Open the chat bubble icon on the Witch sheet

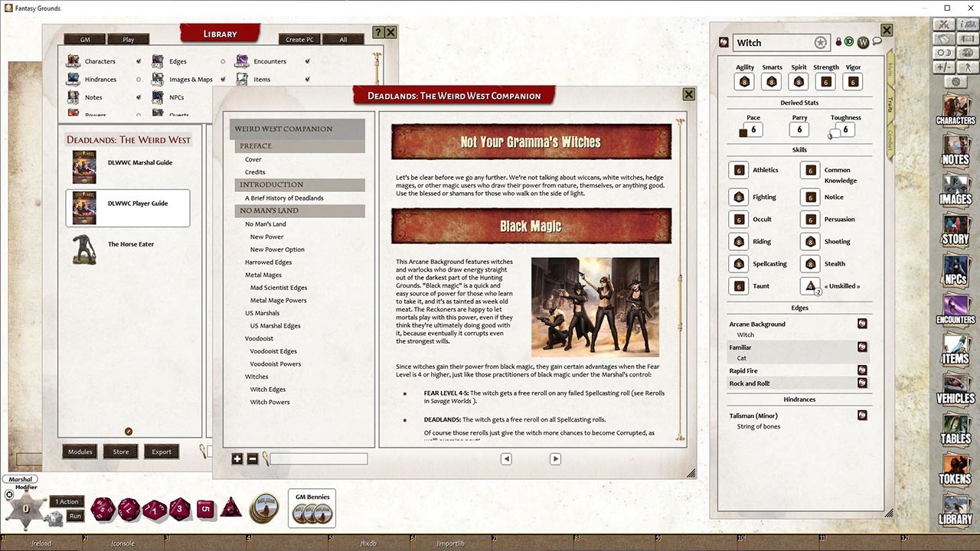[877, 42]
